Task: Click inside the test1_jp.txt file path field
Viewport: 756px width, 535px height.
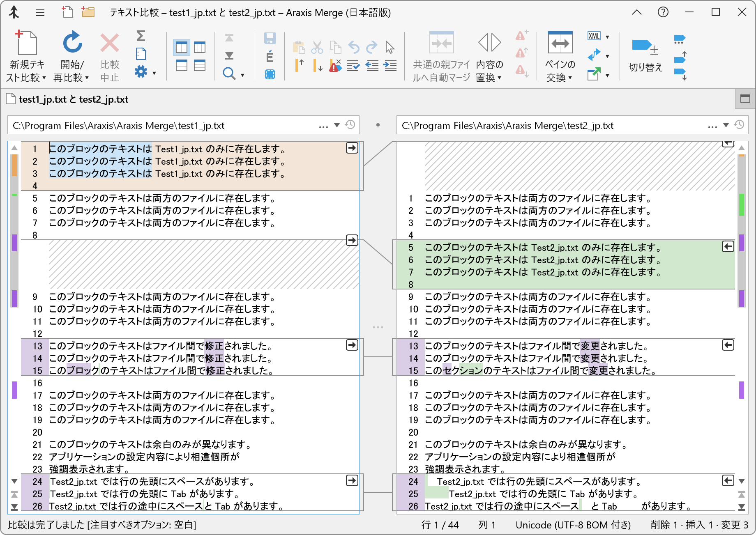Action: click(164, 125)
